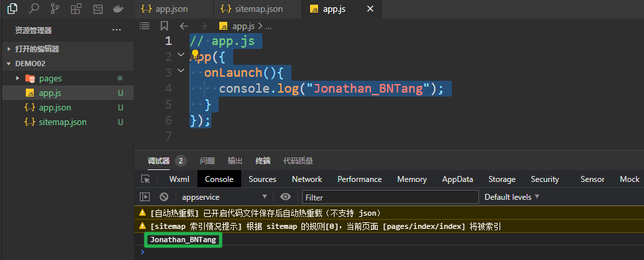Switch to the Sources devtools tab
The width and height of the screenshot is (644, 260).
point(262,179)
